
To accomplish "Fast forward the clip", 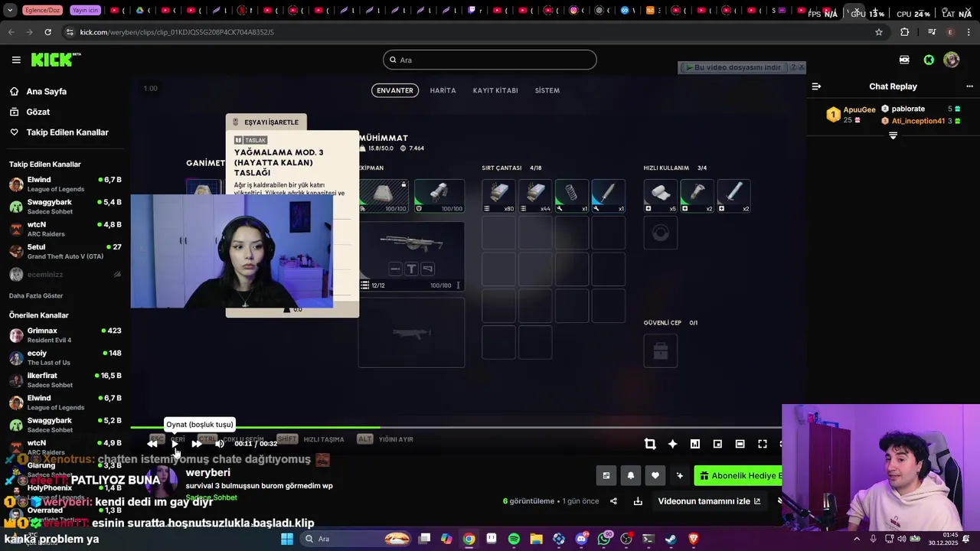I will click(197, 444).
